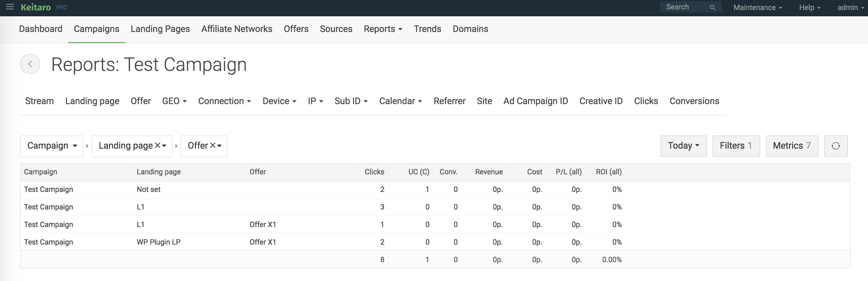Sort by P/L (all) column header
This screenshot has height=281, width=868.
coord(569,172)
